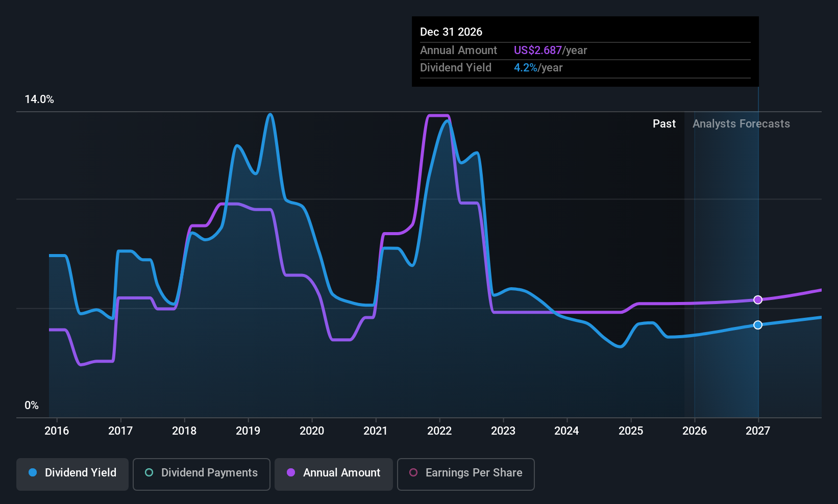Click the US$2.687 annual amount in tooltip
The height and width of the screenshot is (504, 838).
(538, 51)
